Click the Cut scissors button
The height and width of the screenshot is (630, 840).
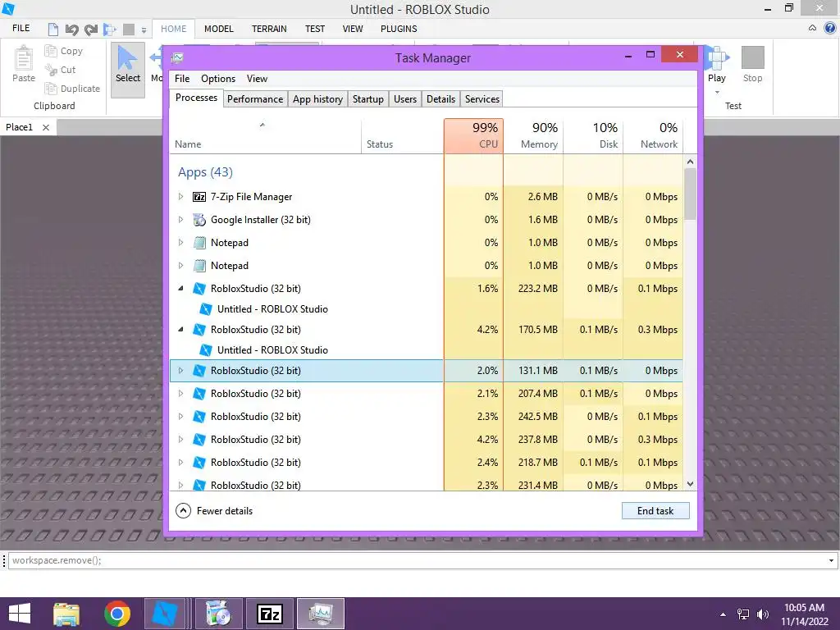click(60, 70)
